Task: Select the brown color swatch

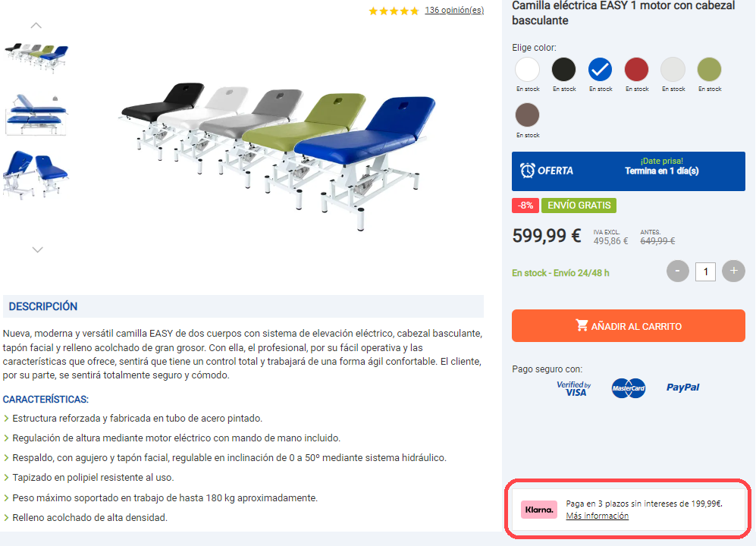Action: [x=528, y=115]
